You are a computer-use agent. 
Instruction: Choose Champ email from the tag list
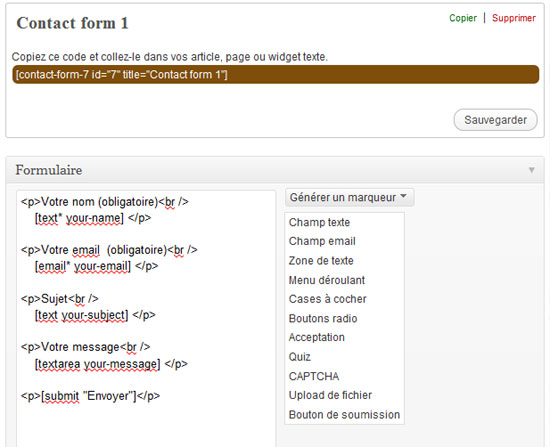click(x=322, y=241)
